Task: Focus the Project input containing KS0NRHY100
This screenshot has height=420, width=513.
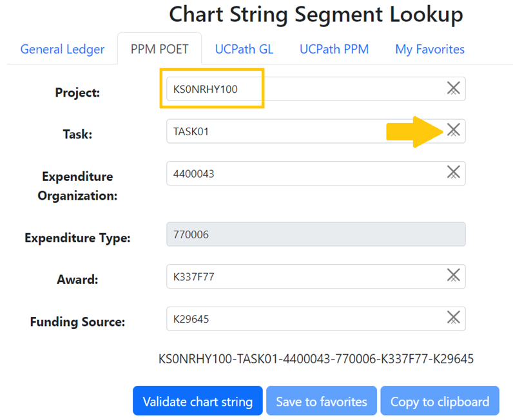Action: [303, 89]
